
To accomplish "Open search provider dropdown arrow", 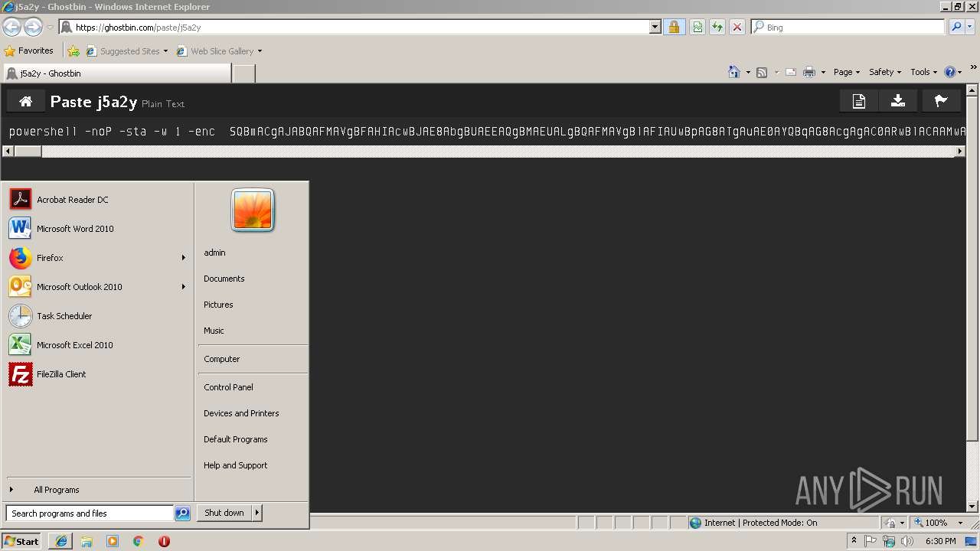I will pyautogui.click(x=971, y=27).
